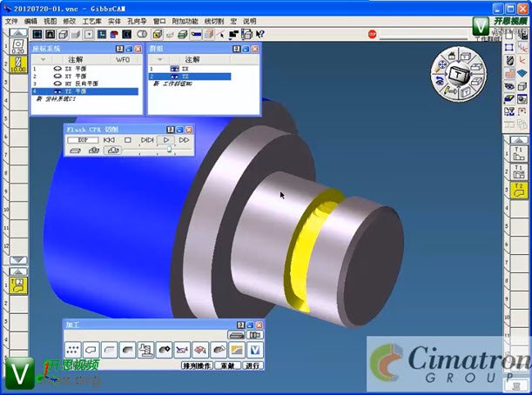Click the red and blue solids icon
The height and width of the screenshot is (395, 532).
coord(114,34)
